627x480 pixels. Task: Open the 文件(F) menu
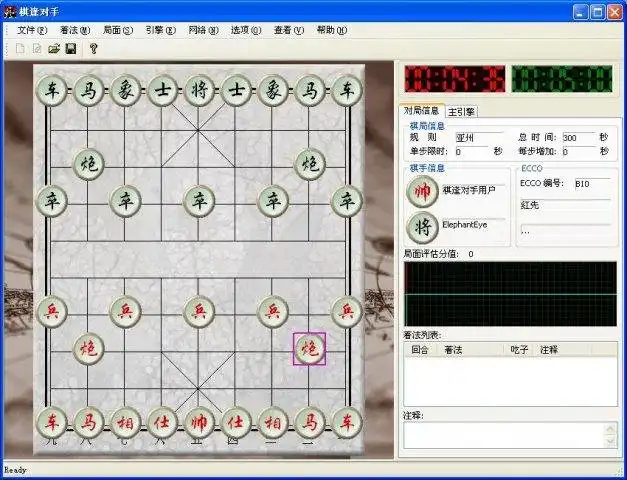[32, 30]
